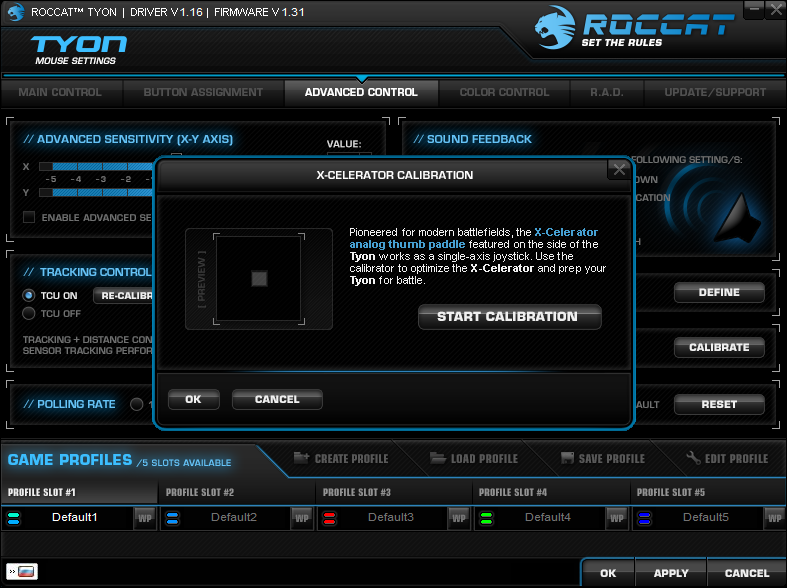Screen dimensions: 787x588
Task: Edit the selected game profile
Action: coord(727,459)
